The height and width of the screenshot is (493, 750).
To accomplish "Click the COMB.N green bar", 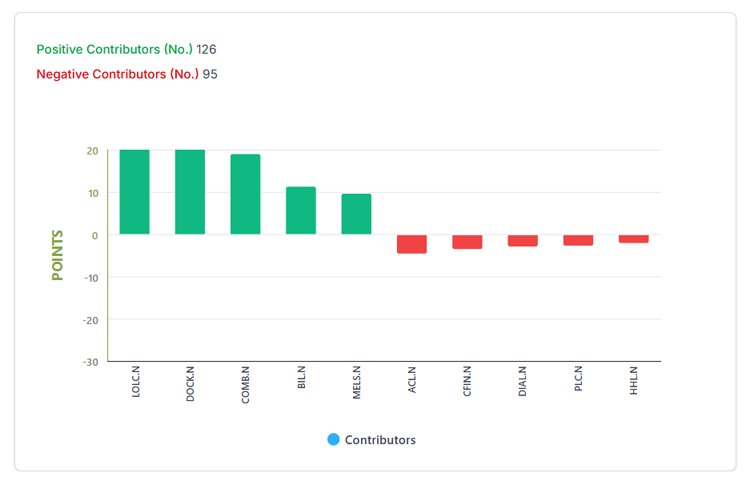I will 245,194.
